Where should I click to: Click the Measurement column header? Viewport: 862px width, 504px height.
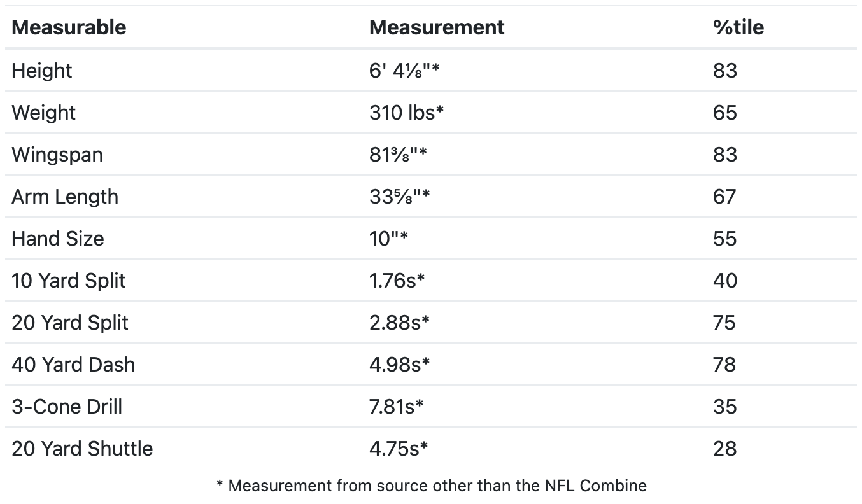pyautogui.click(x=437, y=27)
